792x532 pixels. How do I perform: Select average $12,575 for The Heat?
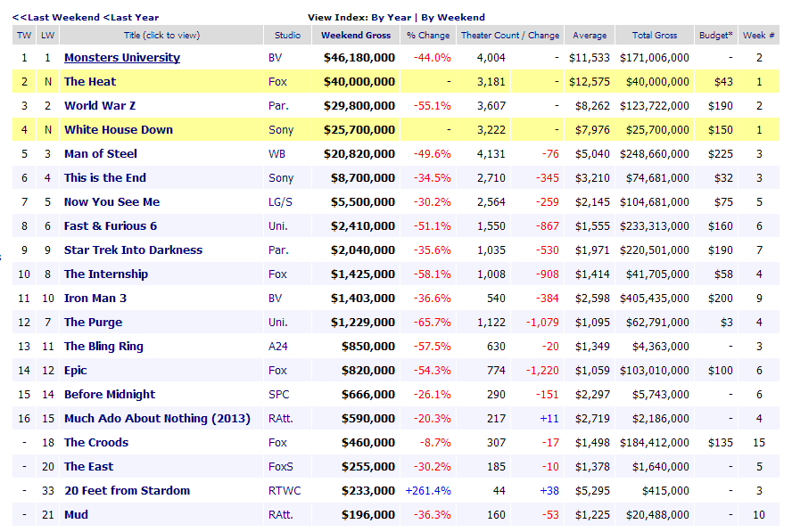(590, 82)
